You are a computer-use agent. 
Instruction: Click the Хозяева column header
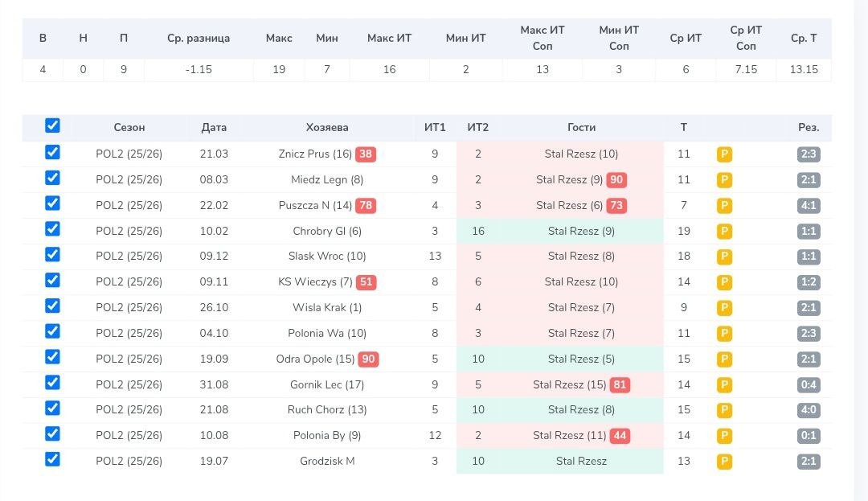[x=327, y=127]
